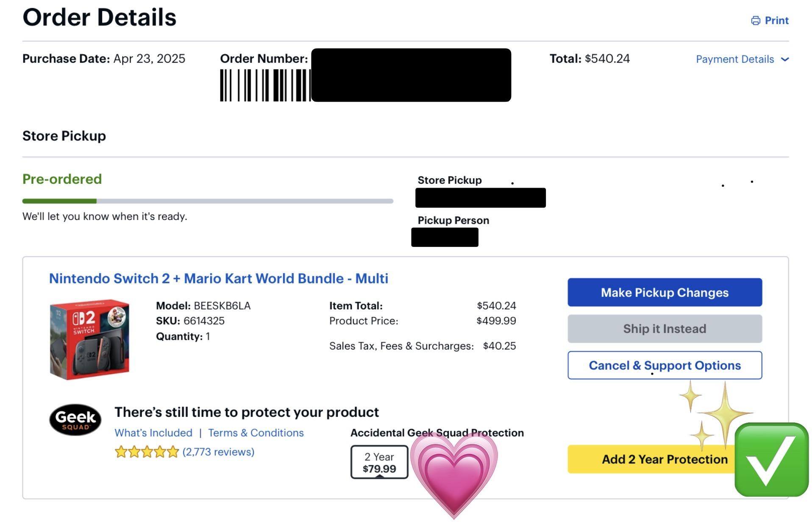Image resolution: width=812 pixels, height=524 pixels.
Task: Open Cancel & Support Options
Action: point(665,365)
